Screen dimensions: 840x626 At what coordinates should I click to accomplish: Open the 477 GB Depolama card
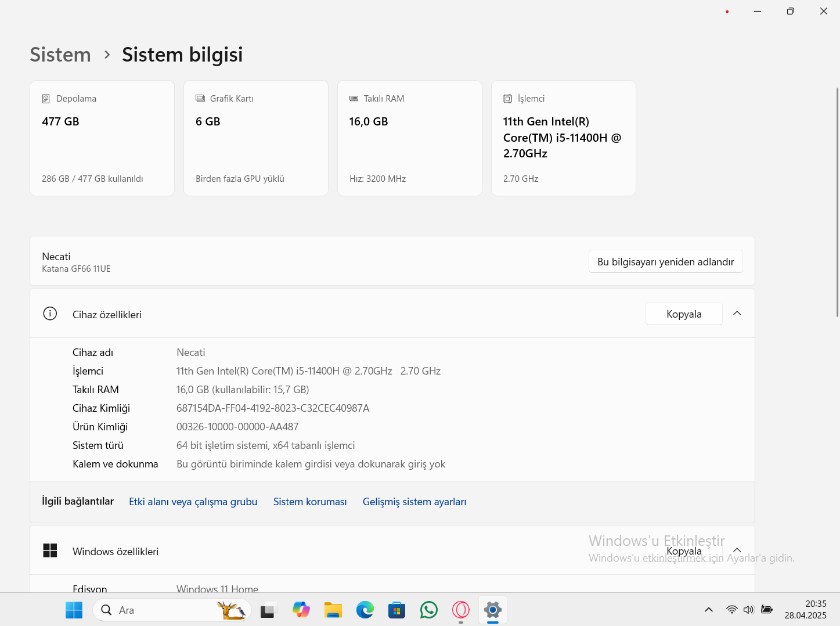[x=102, y=138]
